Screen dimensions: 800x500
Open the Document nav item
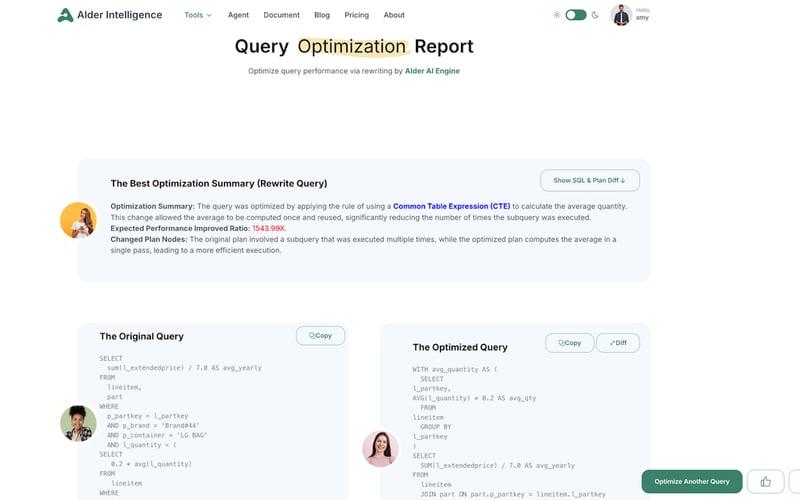(281, 15)
